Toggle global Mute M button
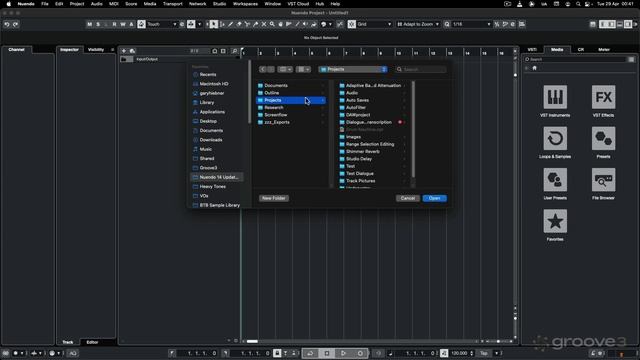This screenshot has height=360, width=640. (89, 24)
